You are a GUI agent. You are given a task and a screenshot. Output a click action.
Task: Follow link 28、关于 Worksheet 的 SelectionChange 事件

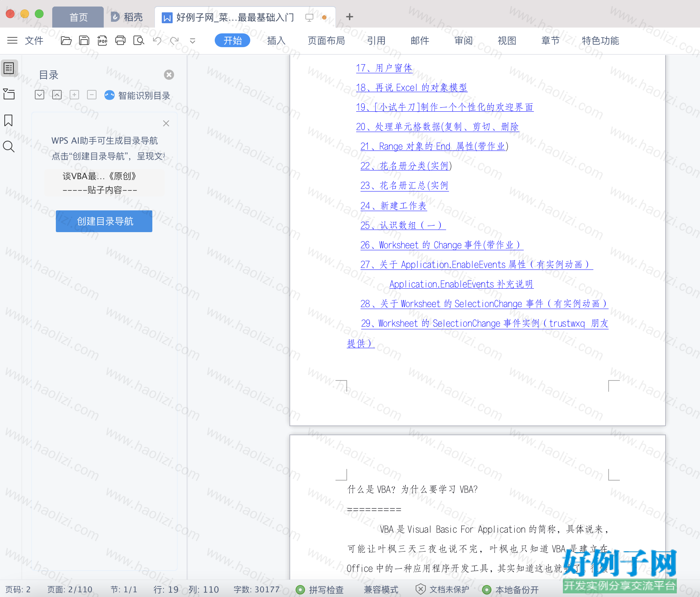pyautogui.click(x=484, y=304)
